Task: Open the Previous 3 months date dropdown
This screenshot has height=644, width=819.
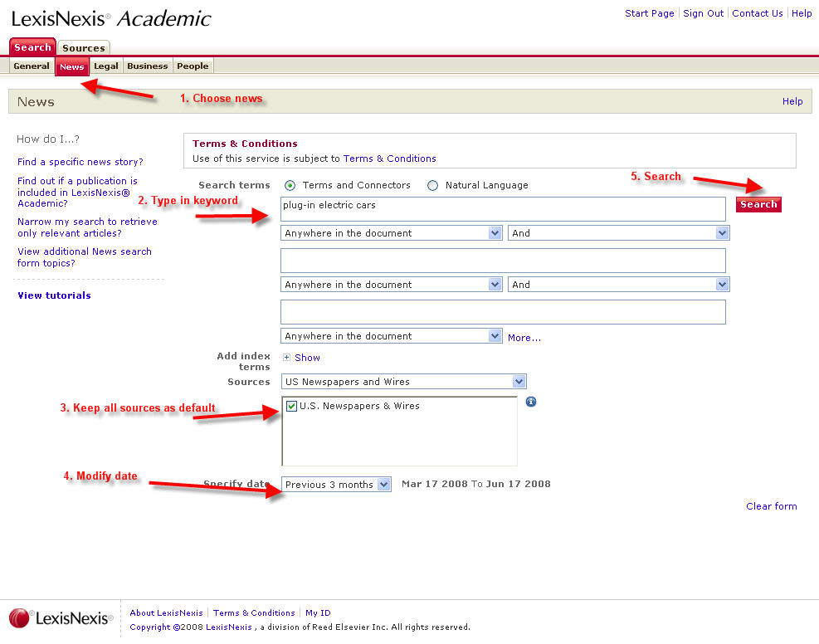Action: 336,485
